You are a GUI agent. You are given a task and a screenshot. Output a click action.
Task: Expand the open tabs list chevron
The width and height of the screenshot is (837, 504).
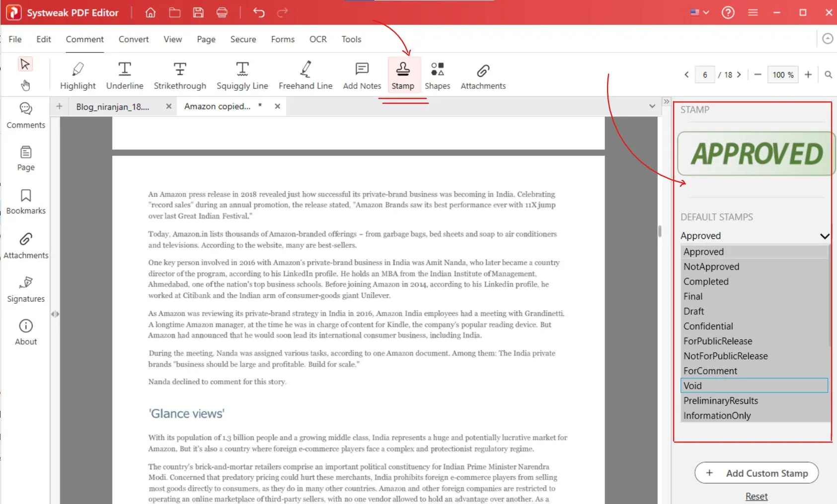[652, 106]
